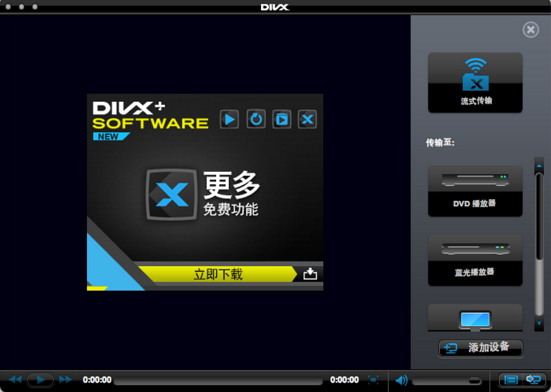Click the 更多 headline text

point(231,185)
